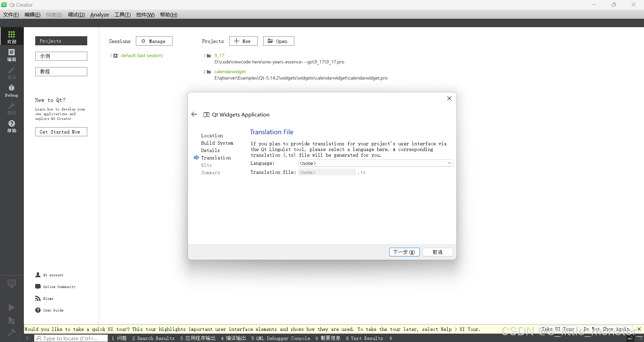Switch to the 编辑 (Edit) mode

click(x=12, y=55)
